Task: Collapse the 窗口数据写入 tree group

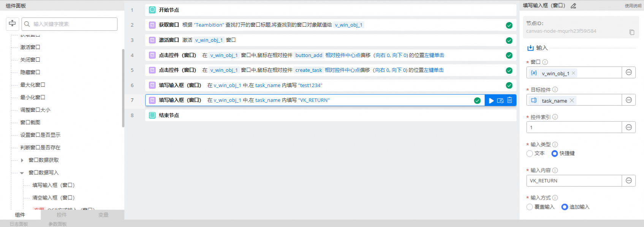Action: pos(22,173)
